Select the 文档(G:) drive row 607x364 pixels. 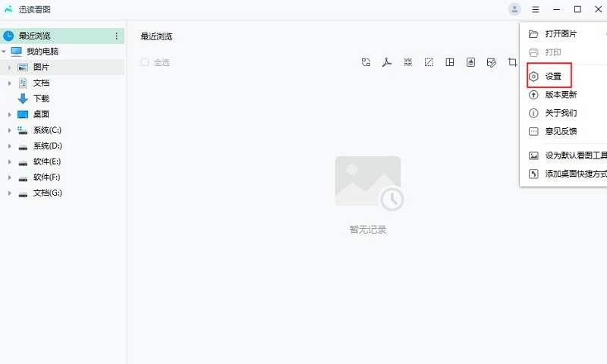[62, 193]
